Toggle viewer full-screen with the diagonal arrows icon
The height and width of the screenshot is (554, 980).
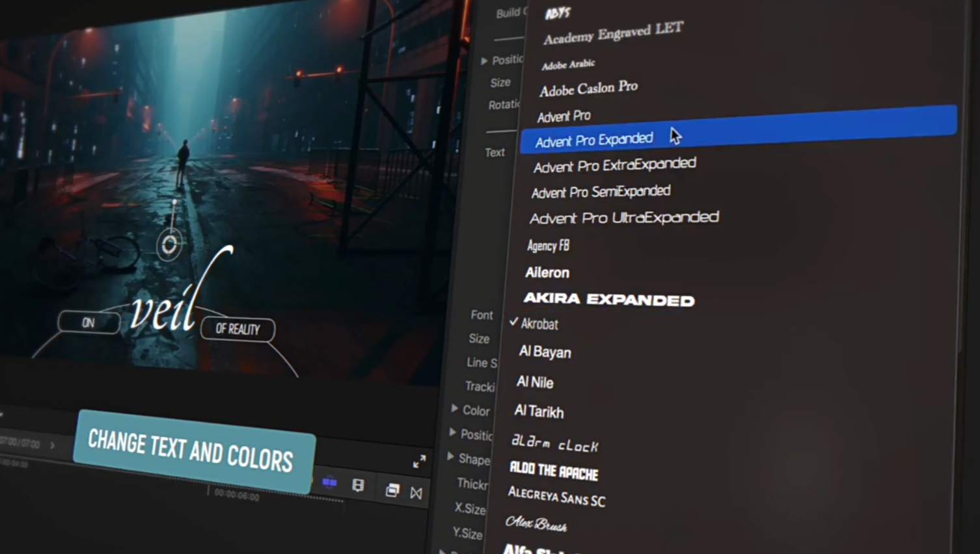coord(419,462)
